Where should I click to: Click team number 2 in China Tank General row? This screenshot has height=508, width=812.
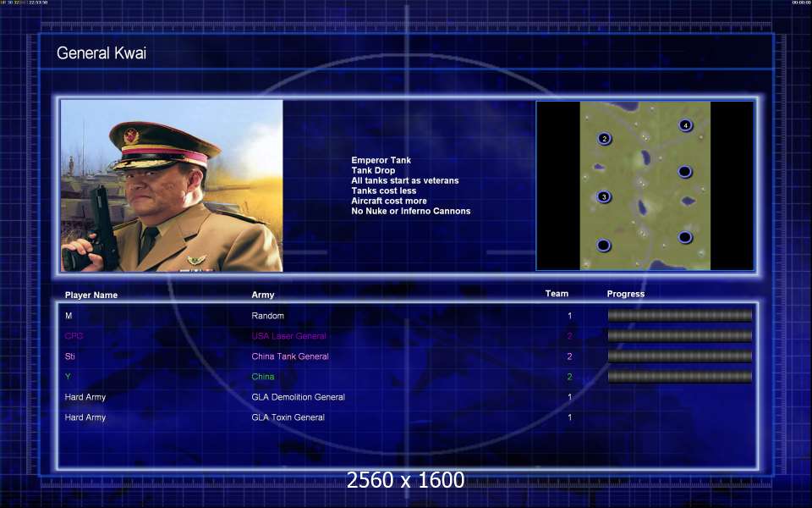tap(569, 356)
